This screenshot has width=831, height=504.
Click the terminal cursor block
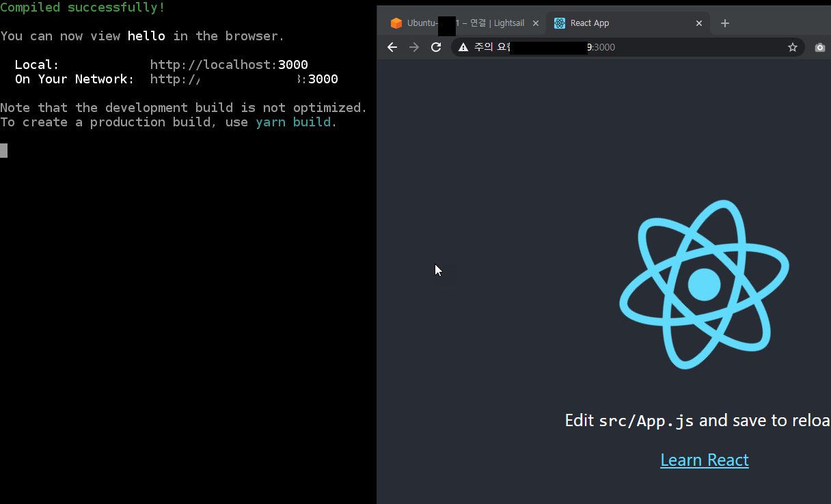point(3,151)
